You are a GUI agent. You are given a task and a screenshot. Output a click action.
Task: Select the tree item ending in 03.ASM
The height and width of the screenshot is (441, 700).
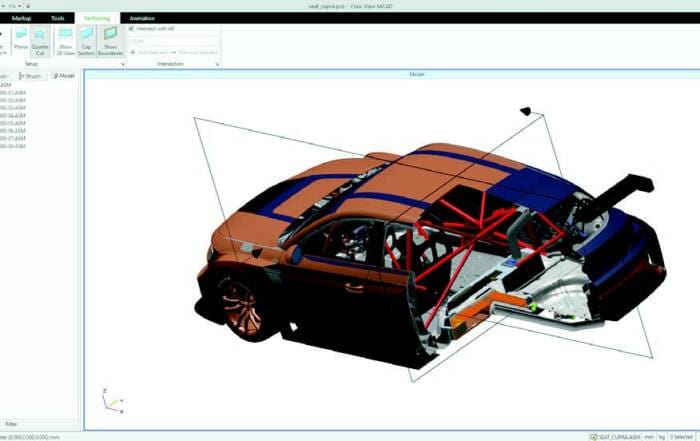tap(13, 108)
